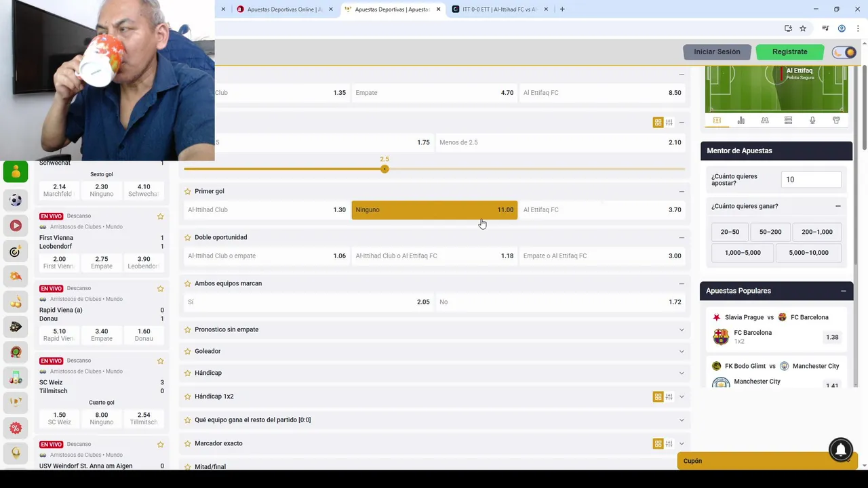Toggle the dark/light theme switch

click(x=844, y=52)
